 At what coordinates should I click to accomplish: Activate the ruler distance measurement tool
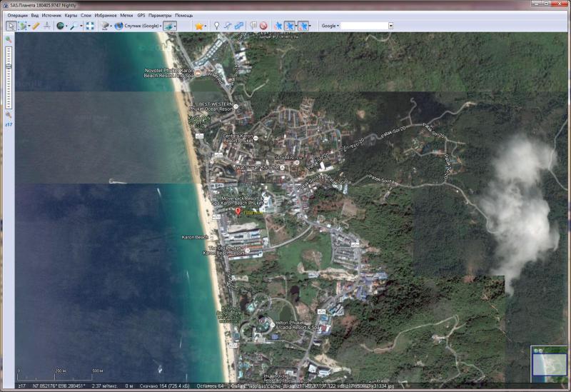(x=36, y=26)
